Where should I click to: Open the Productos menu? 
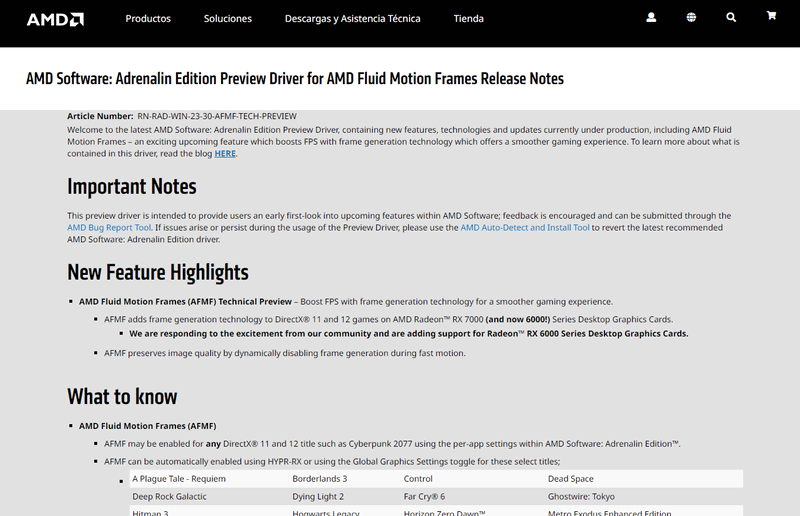pos(148,18)
